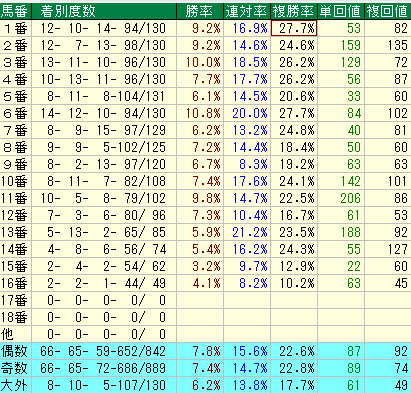411x393 pixels.
Task: Click 21.2% 連対率 in row 13番
Action: 247,232
